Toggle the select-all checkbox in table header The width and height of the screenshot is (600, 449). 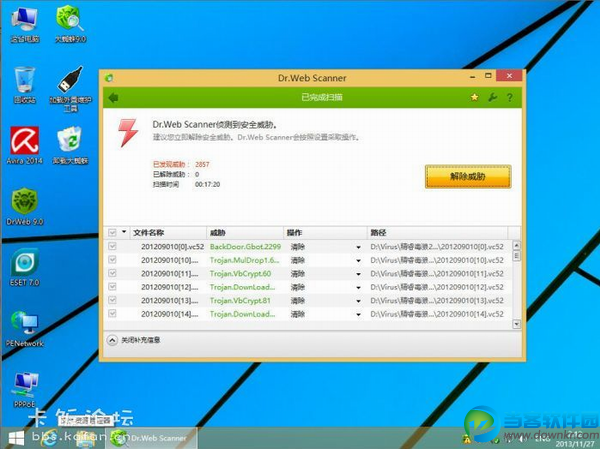click(x=112, y=232)
